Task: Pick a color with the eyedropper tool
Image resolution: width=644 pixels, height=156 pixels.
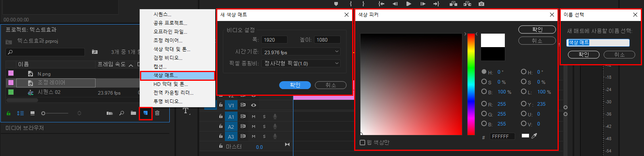Action: tap(534, 136)
